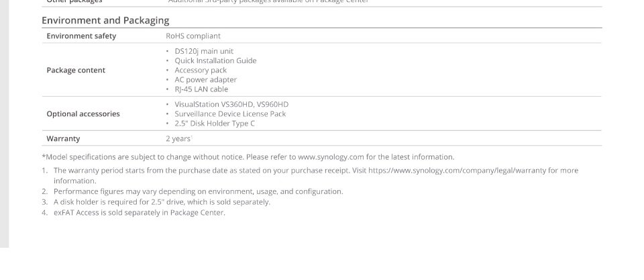Click the Environment and Packaging section heading

coord(105,20)
